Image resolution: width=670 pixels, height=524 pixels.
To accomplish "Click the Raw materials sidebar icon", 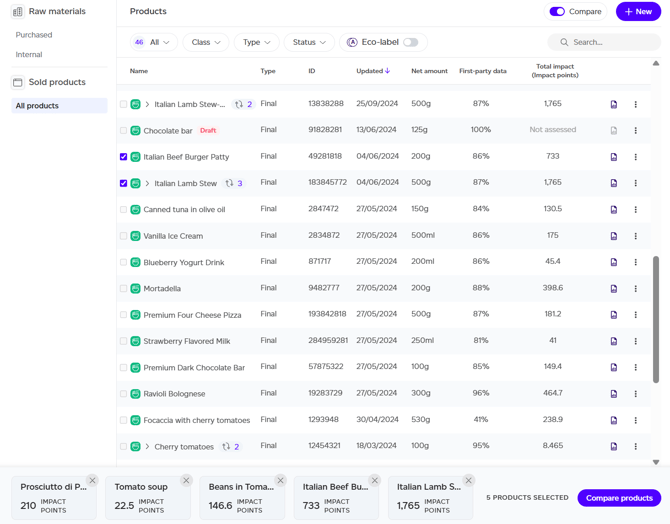I will pyautogui.click(x=18, y=12).
